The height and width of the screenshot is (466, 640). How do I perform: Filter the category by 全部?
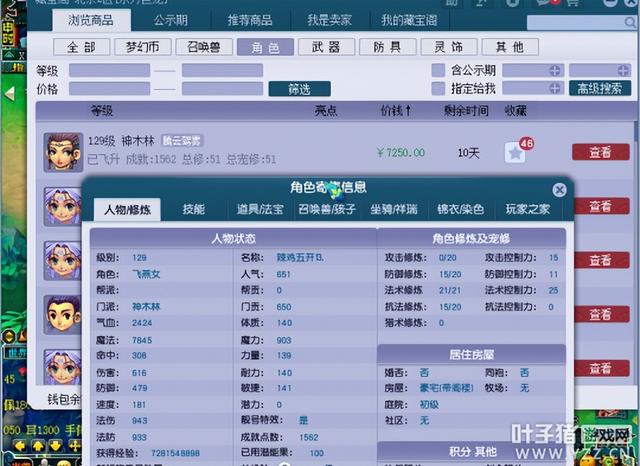[82, 47]
